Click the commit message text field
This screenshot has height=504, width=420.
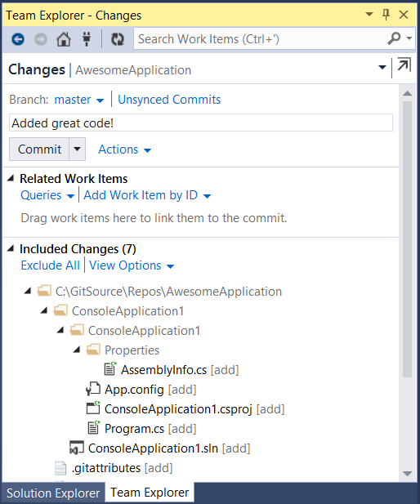click(201, 123)
